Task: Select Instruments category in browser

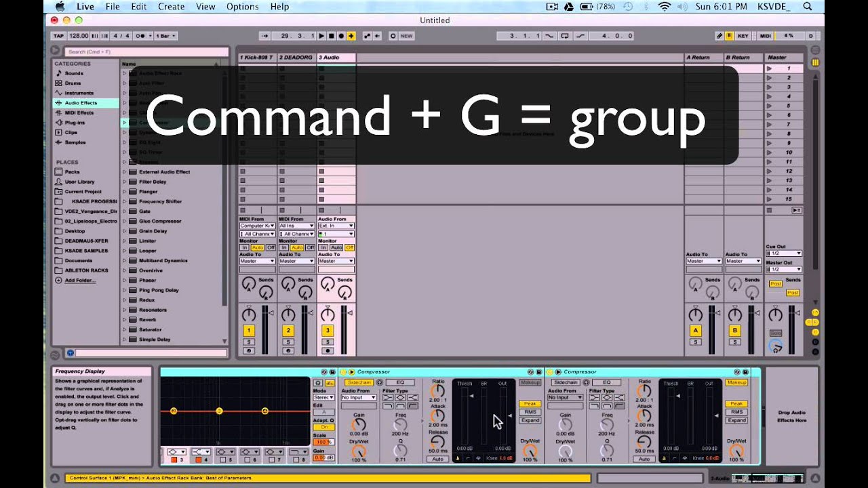Action: 79,93
